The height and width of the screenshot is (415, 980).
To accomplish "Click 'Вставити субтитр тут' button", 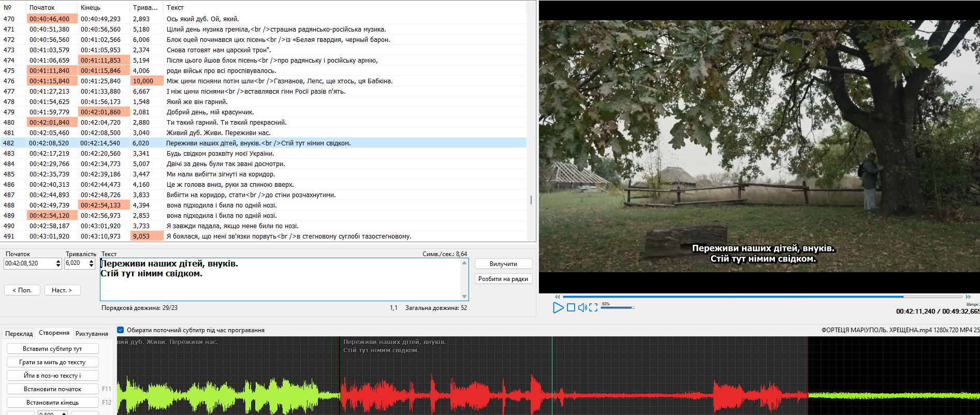I will click(x=52, y=349).
